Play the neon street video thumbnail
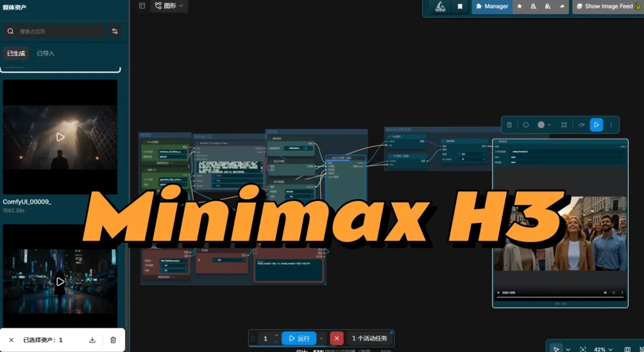 click(x=60, y=282)
